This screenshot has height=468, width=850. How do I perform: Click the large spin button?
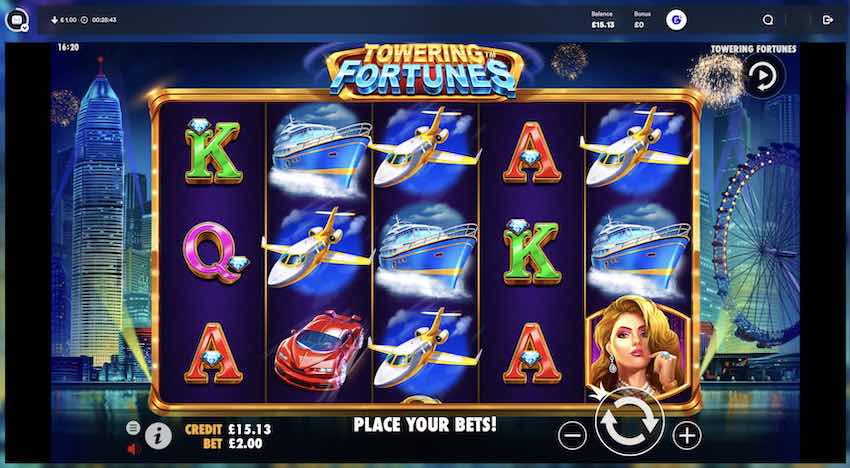pyautogui.click(x=629, y=422)
